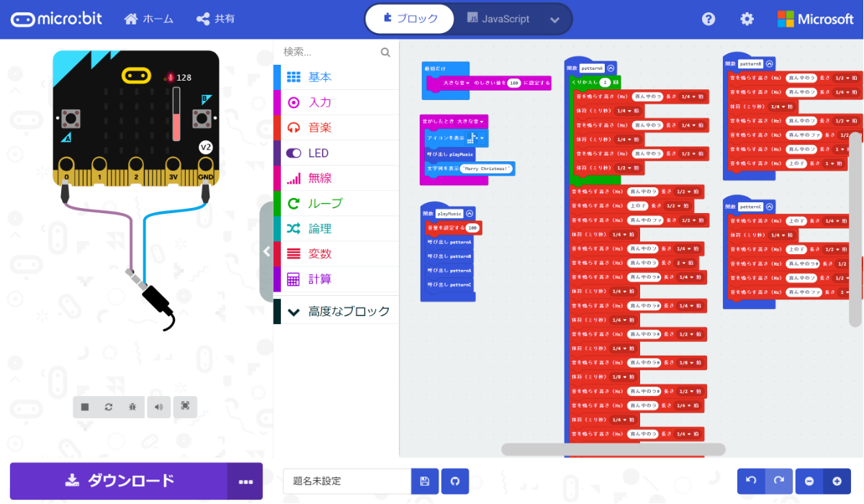This screenshot has width=864, height=504.
Task: Restart the micro:bit simulator
Action: coord(109,407)
